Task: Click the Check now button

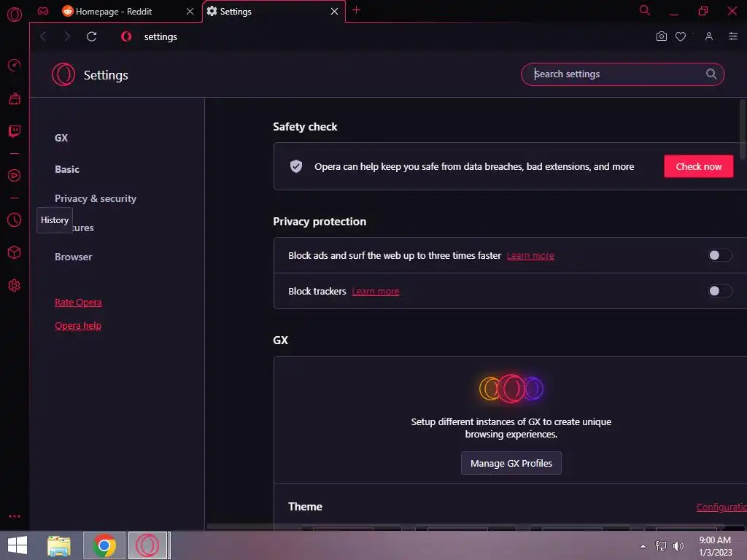Action: pyautogui.click(x=698, y=166)
